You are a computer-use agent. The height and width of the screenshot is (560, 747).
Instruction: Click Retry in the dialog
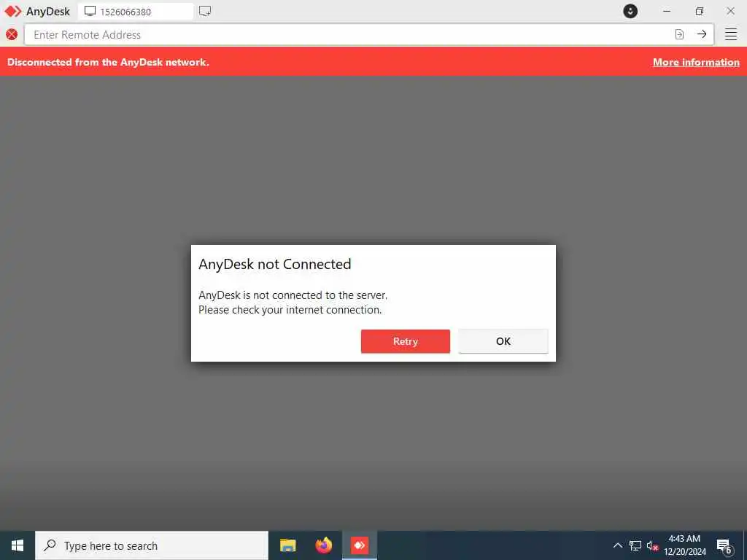406,341
